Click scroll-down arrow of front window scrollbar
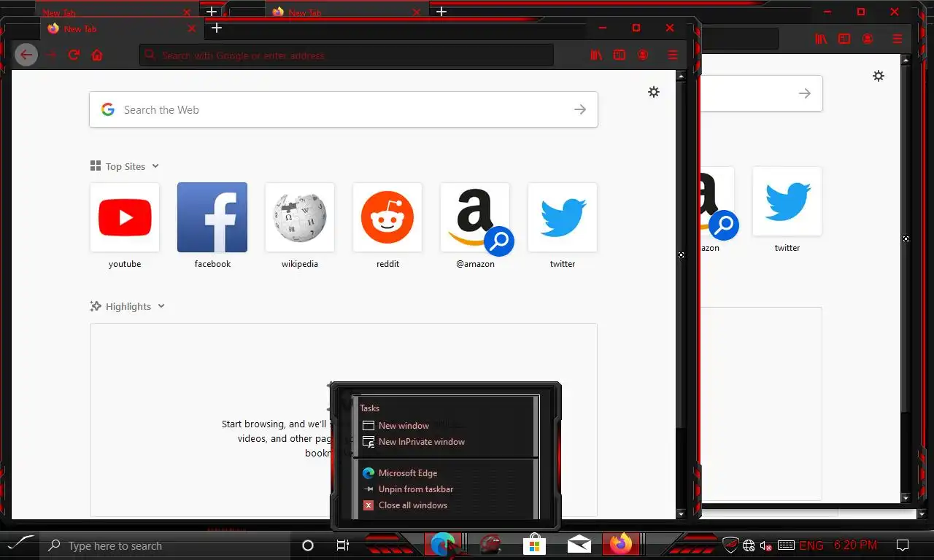Viewport: 934px width, 560px height. coord(682,514)
